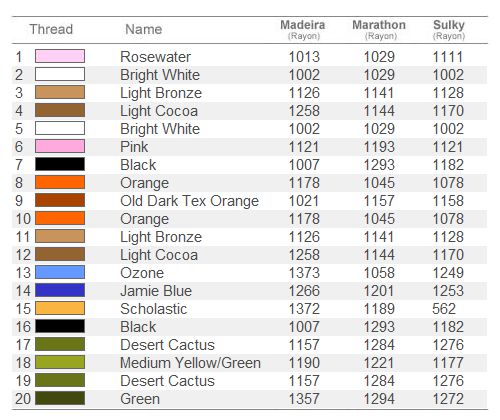Click Marathon code 1201 for Jamie Blue

(379, 291)
